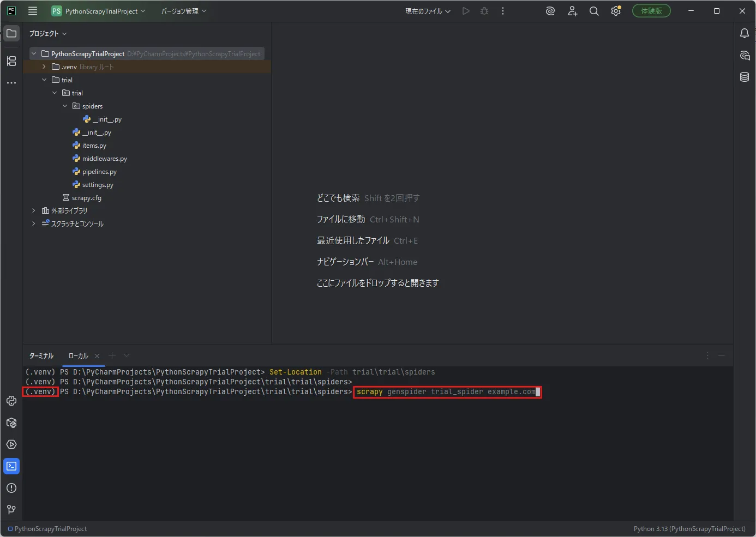Toggle the Terminal tool window button
Viewport: 756px width, 537px height.
click(x=11, y=466)
